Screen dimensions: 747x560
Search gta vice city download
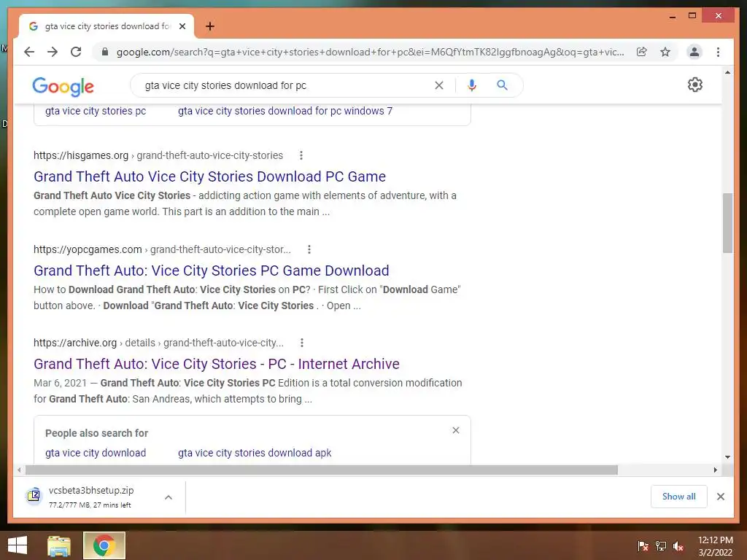pyautogui.click(x=96, y=453)
